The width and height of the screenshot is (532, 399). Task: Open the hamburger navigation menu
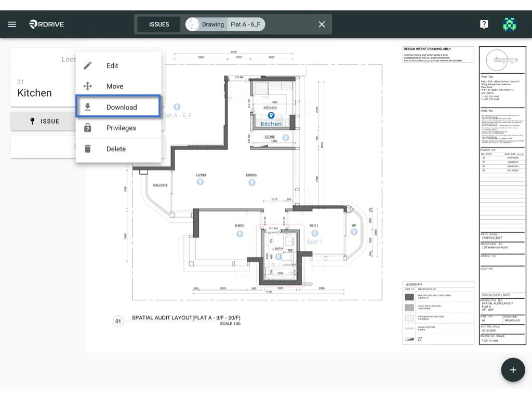point(12,23)
